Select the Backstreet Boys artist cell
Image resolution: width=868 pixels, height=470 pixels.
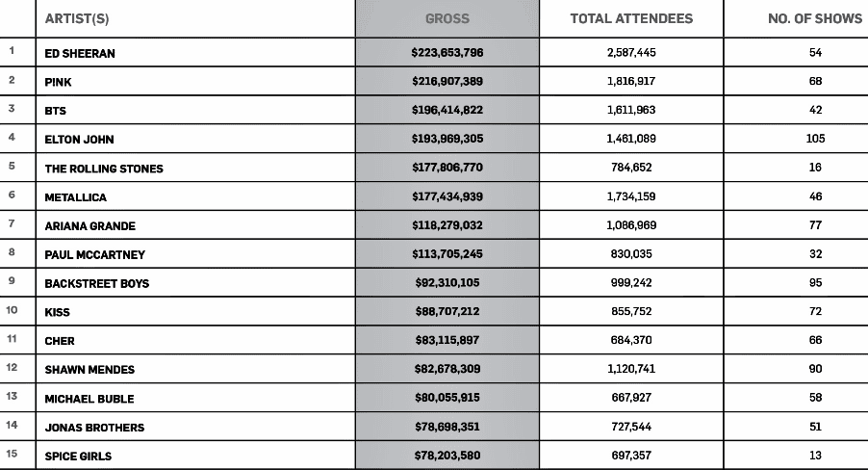point(96,283)
